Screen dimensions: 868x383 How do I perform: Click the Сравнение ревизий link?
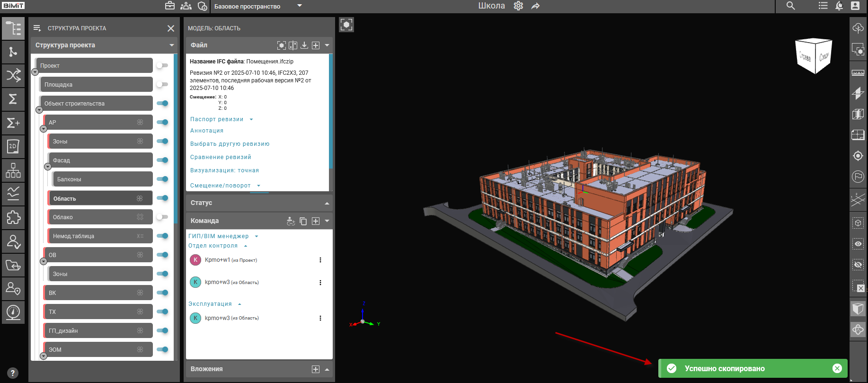tap(221, 157)
